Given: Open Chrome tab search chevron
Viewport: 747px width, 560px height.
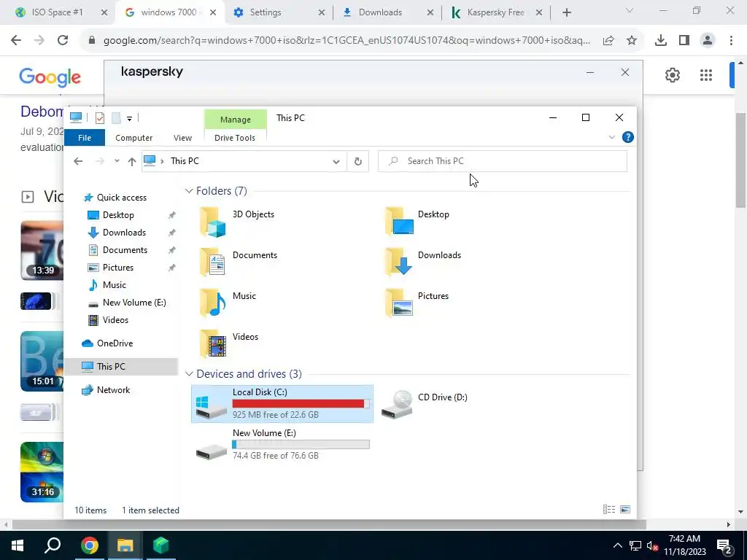Looking at the screenshot, I should pyautogui.click(x=630, y=10).
